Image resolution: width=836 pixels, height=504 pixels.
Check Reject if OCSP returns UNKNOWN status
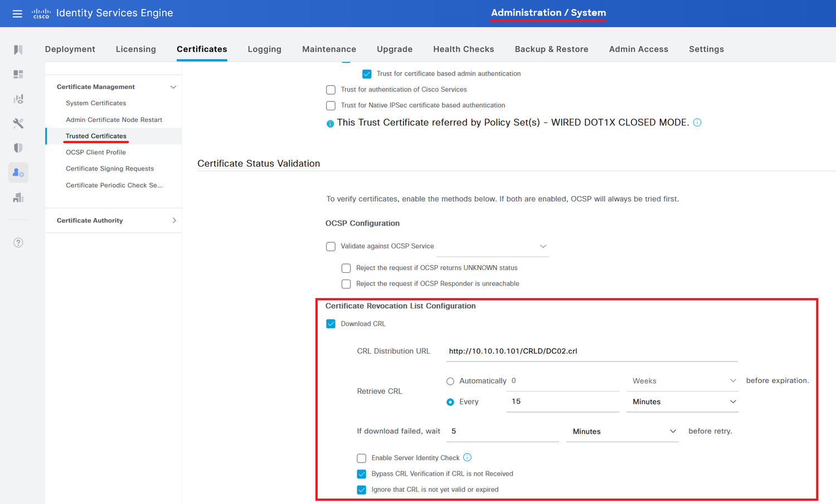click(x=346, y=268)
